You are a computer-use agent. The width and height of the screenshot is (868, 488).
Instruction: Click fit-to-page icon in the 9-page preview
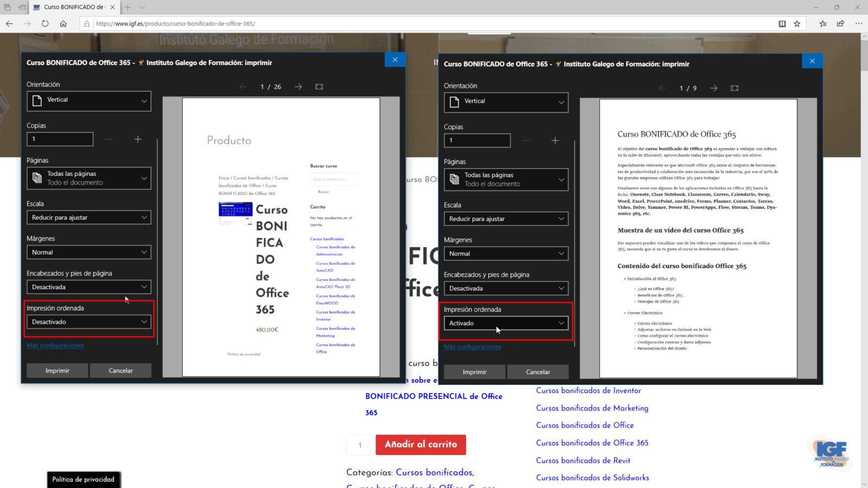point(735,88)
